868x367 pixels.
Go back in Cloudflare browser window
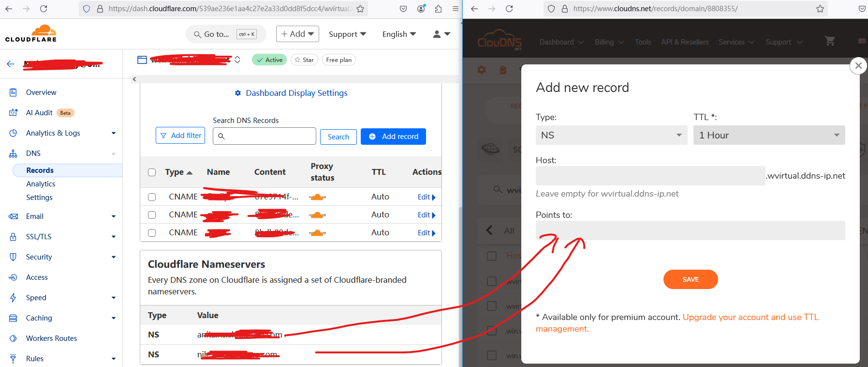[x=9, y=9]
